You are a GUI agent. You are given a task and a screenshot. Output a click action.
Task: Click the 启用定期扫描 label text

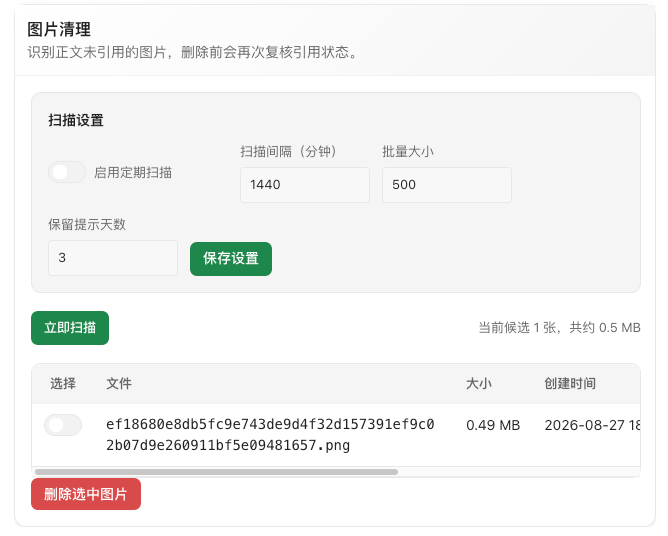pos(133,173)
